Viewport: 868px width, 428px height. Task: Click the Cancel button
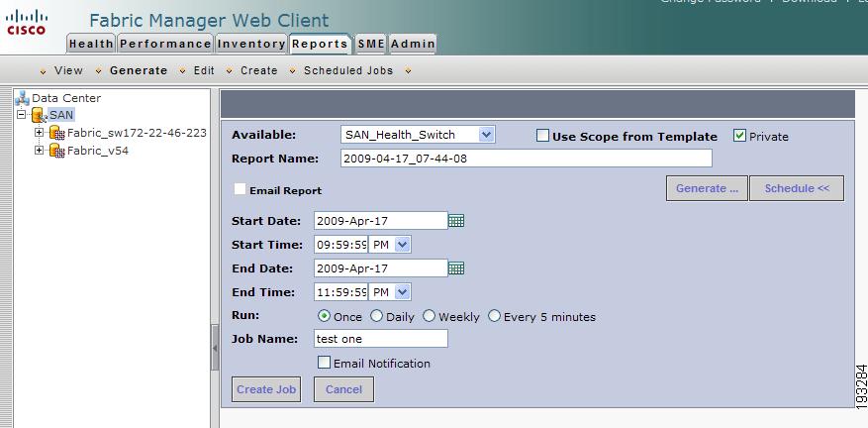(x=343, y=389)
